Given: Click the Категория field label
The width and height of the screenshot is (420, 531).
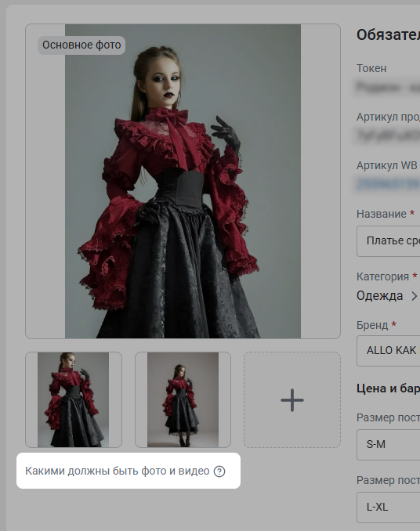Looking at the screenshot, I should (x=382, y=276).
